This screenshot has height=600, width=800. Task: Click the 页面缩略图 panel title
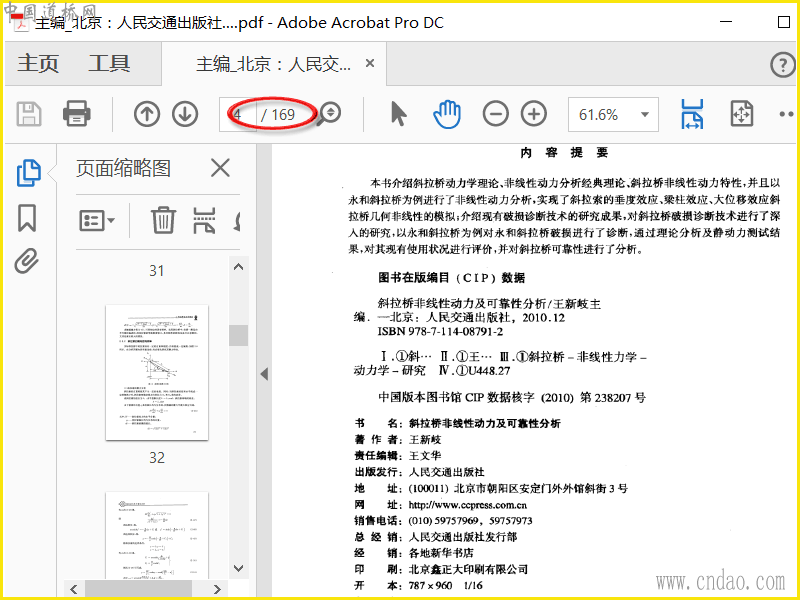pyautogui.click(x=123, y=168)
